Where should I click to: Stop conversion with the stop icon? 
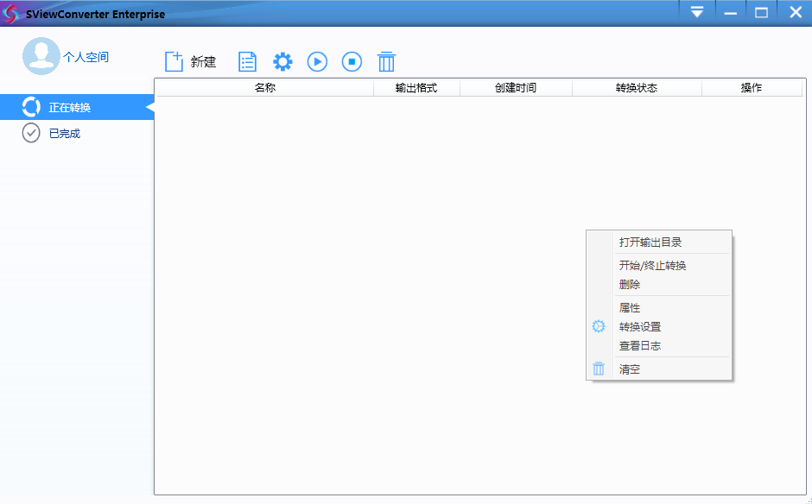pos(352,61)
